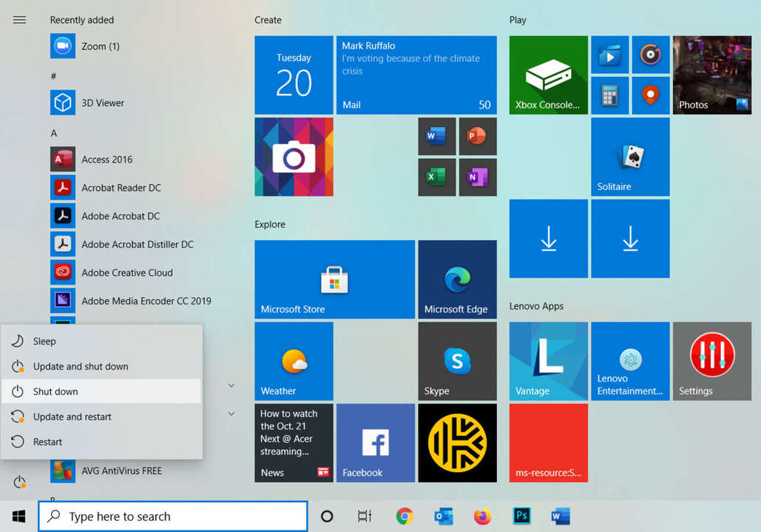Image resolution: width=761 pixels, height=532 pixels.
Task: Click the 'A' letter header in app list
Action: 54,133
